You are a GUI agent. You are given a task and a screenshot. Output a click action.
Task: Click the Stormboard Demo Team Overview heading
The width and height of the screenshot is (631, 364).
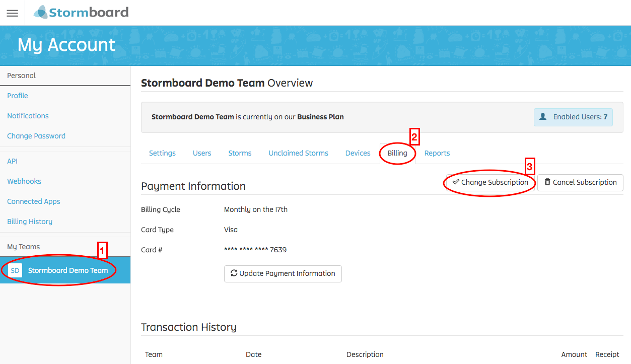[227, 83]
